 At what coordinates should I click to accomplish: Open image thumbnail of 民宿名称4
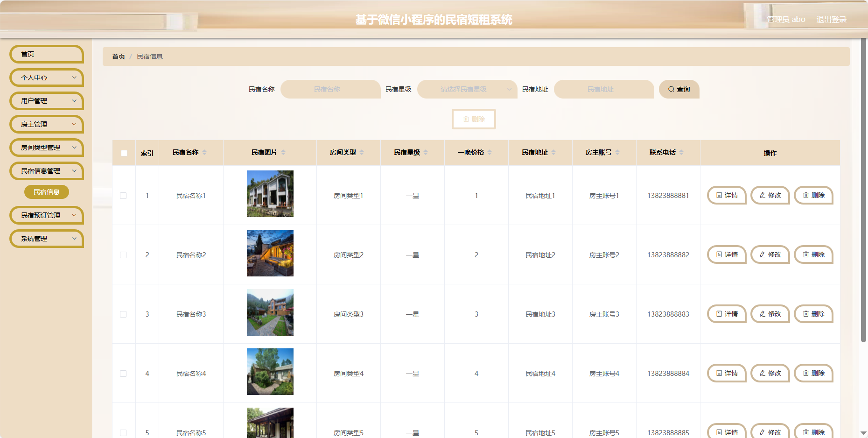270,372
